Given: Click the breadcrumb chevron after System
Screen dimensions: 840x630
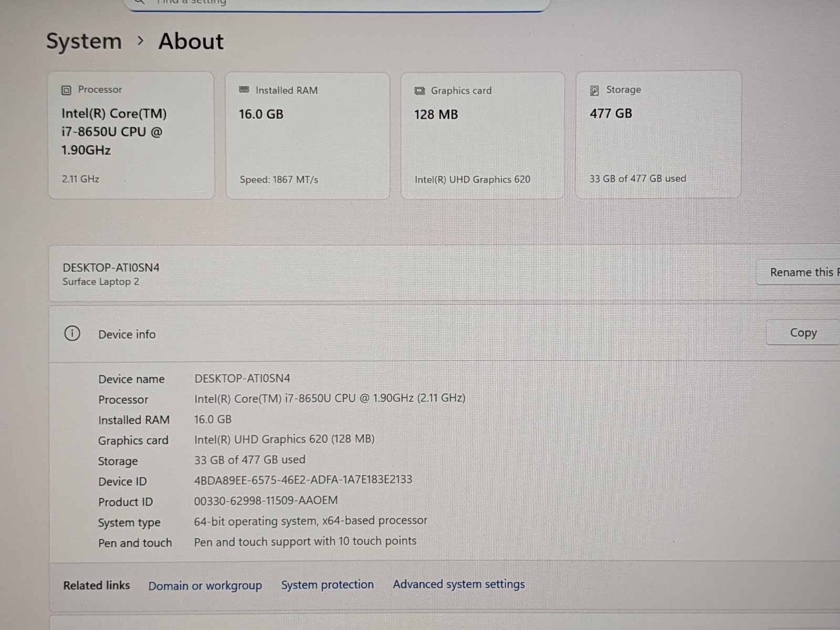Looking at the screenshot, I should coord(140,40).
